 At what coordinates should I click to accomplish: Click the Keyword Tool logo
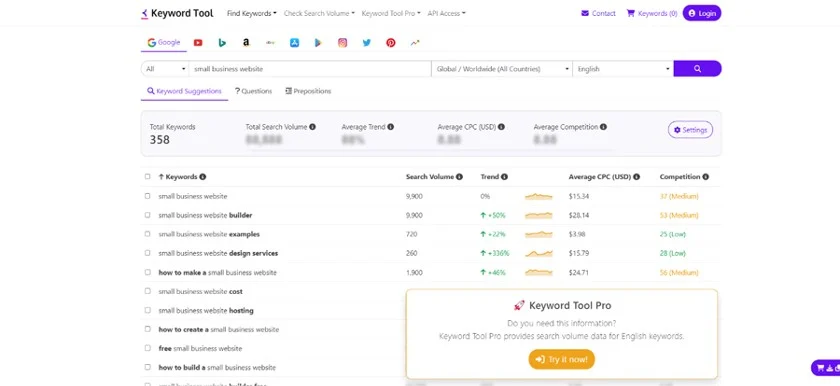[177, 13]
